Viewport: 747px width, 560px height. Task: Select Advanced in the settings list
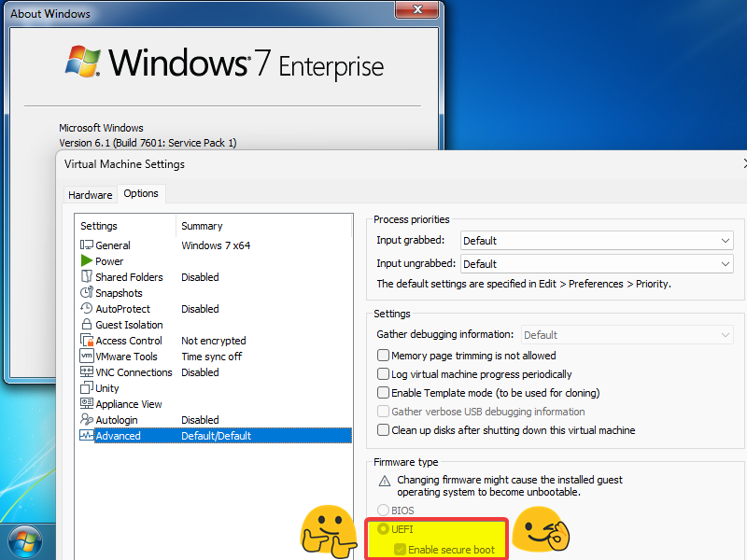point(118,435)
